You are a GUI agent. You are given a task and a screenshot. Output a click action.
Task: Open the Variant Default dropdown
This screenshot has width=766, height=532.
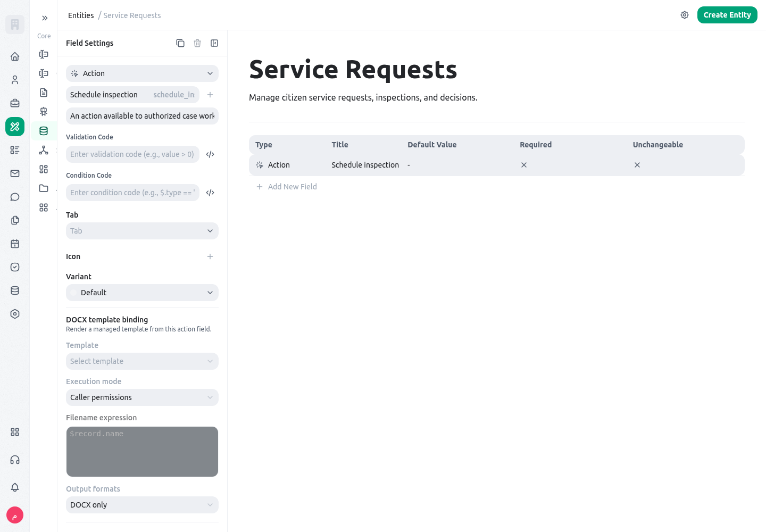142,293
